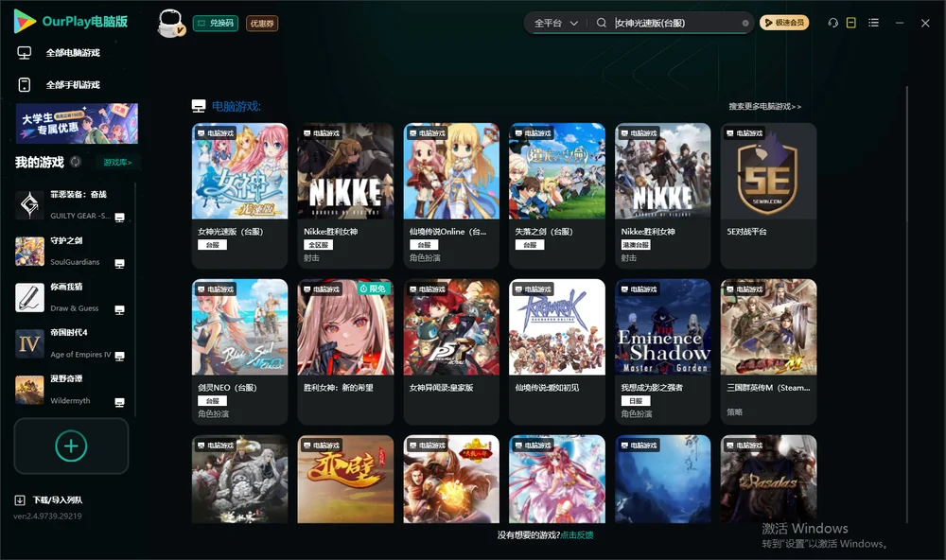
Task: Open the 优惠券 coupons button
Action: pos(262,23)
